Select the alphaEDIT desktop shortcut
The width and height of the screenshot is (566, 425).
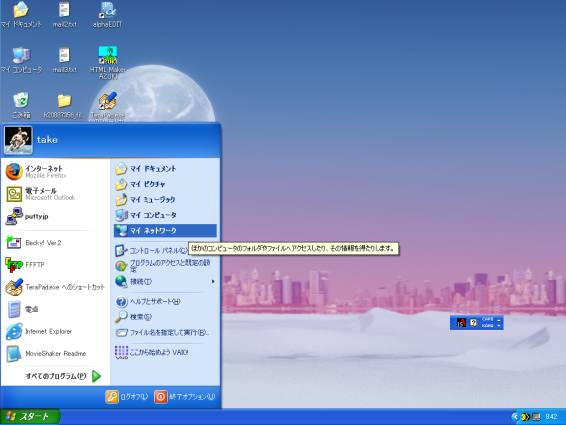click(x=107, y=14)
